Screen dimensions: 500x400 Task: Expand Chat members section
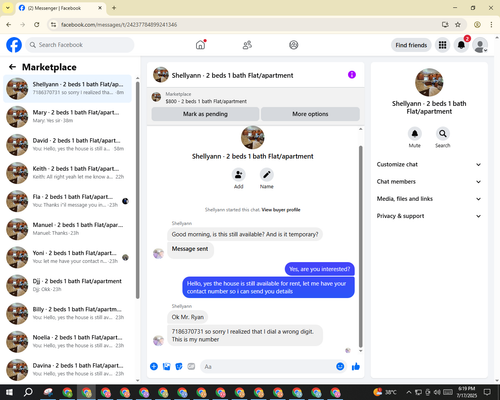(429, 182)
